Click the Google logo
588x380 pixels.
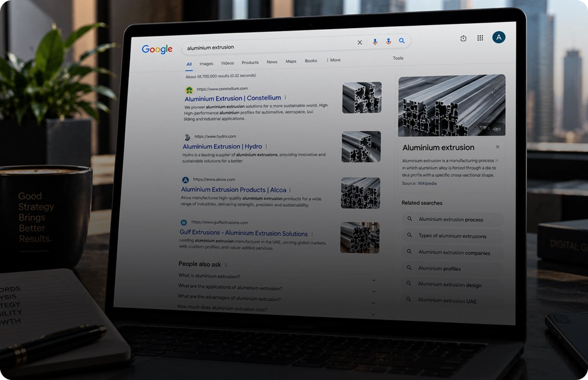point(157,49)
